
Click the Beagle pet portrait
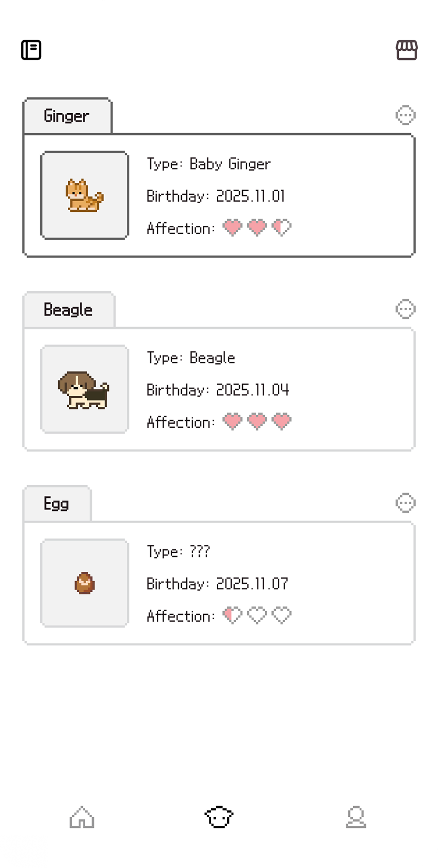coord(84,389)
